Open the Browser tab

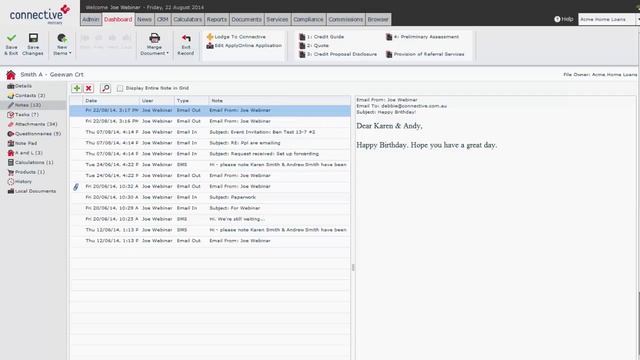coord(378,19)
